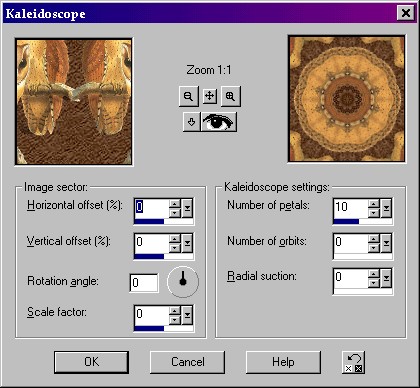Decrease Number of orbits with down arrow
This screenshot has height=388, width=420.
point(374,249)
